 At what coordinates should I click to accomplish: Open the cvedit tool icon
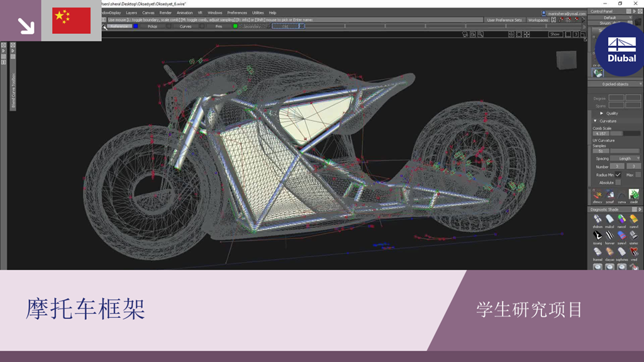click(x=634, y=195)
